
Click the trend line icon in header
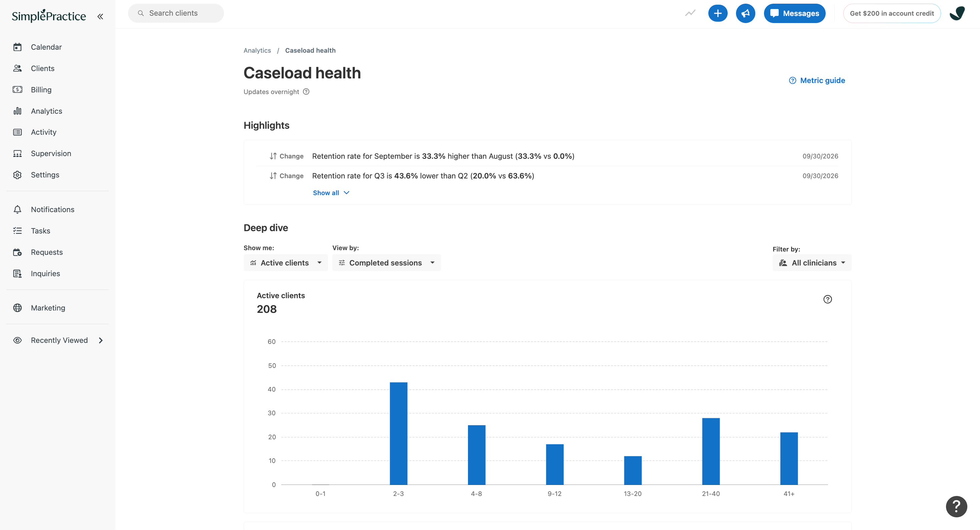click(690, 13)
